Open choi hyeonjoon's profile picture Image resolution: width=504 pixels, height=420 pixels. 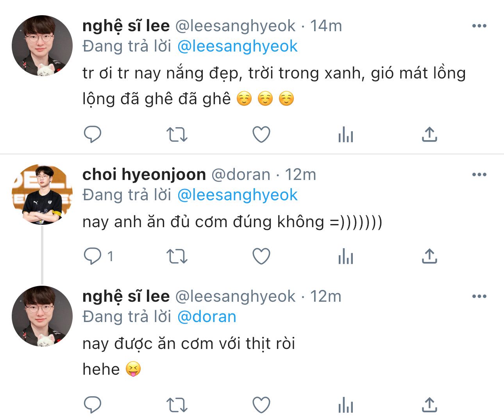(x=42, y=195)
